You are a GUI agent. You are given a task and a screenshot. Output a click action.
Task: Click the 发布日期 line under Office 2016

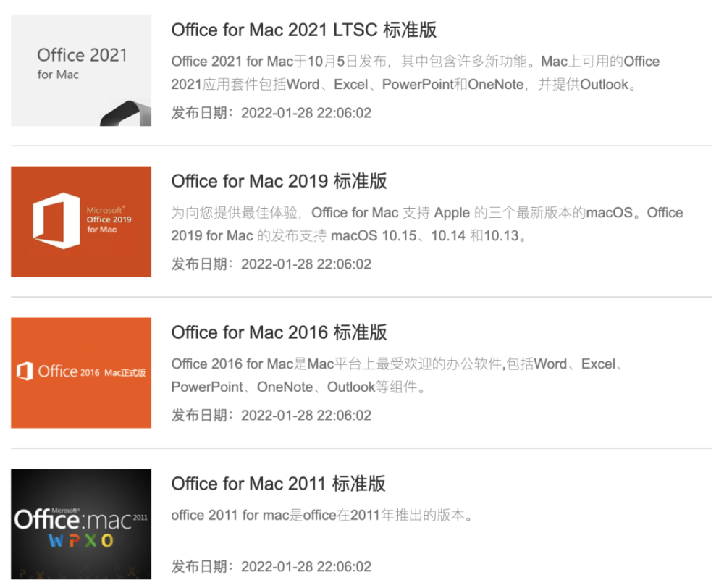[x=271, y=415]
